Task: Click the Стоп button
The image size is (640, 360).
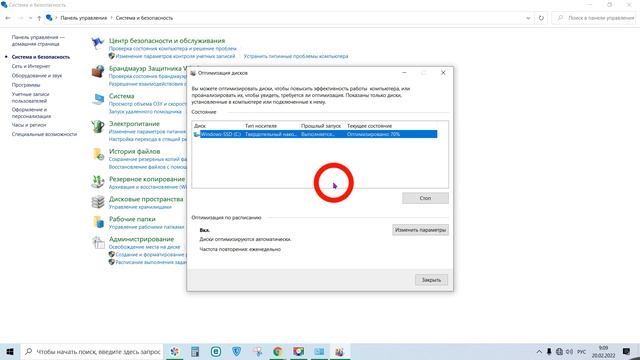Action: tap(425, 198)
